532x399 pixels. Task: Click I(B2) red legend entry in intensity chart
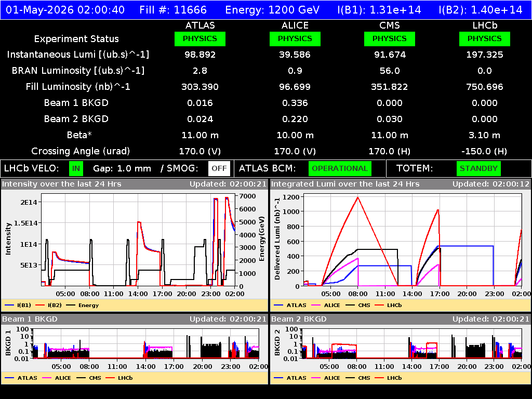pyautogui.click(x=48, y=305)
